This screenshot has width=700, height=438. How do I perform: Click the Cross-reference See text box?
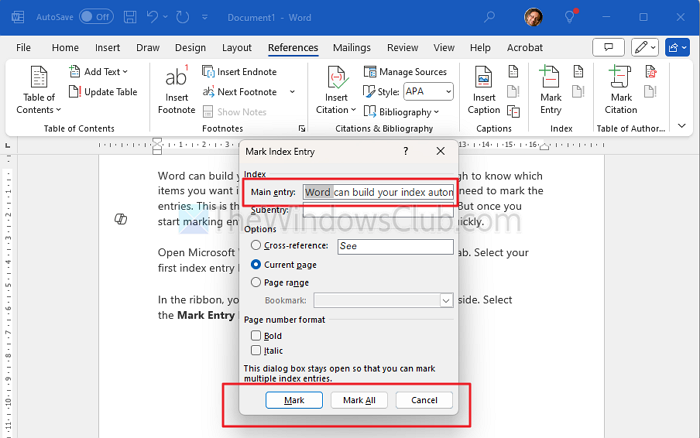(x=395, y=246)
